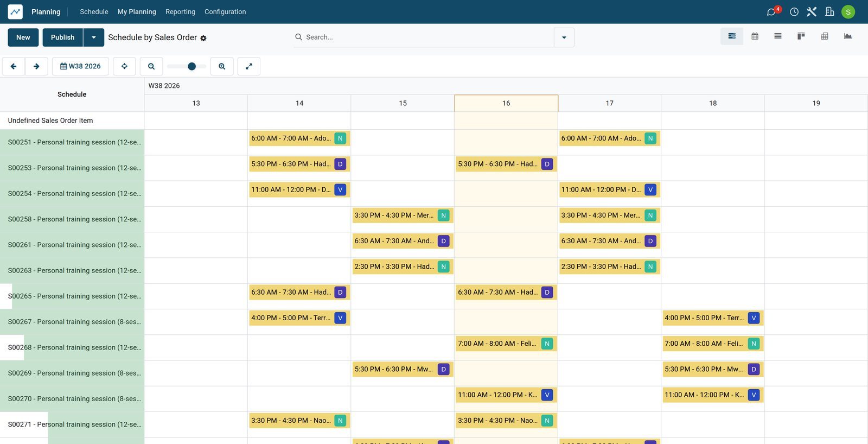This screenshot has height=444, width=868.
Task: Click the N badge on S00251 day 14 shift
Action: pyautogui.click(x=340, y=138)
